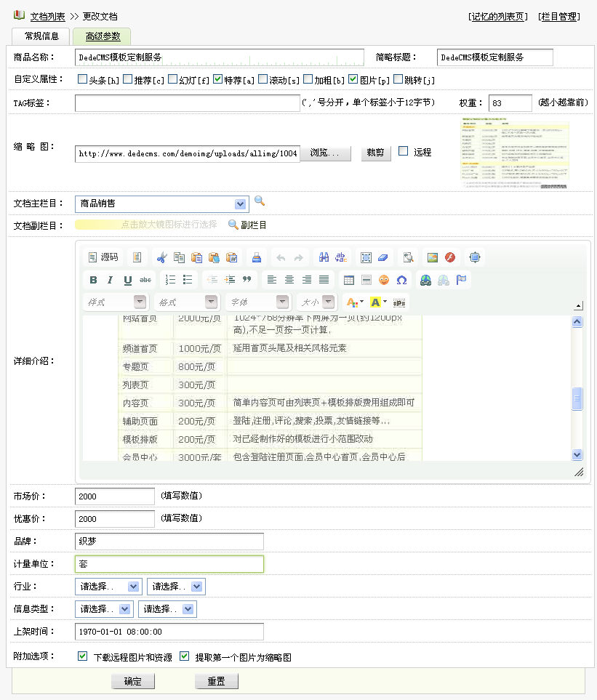Click the cut scissors icon

(x=161, y=257)
